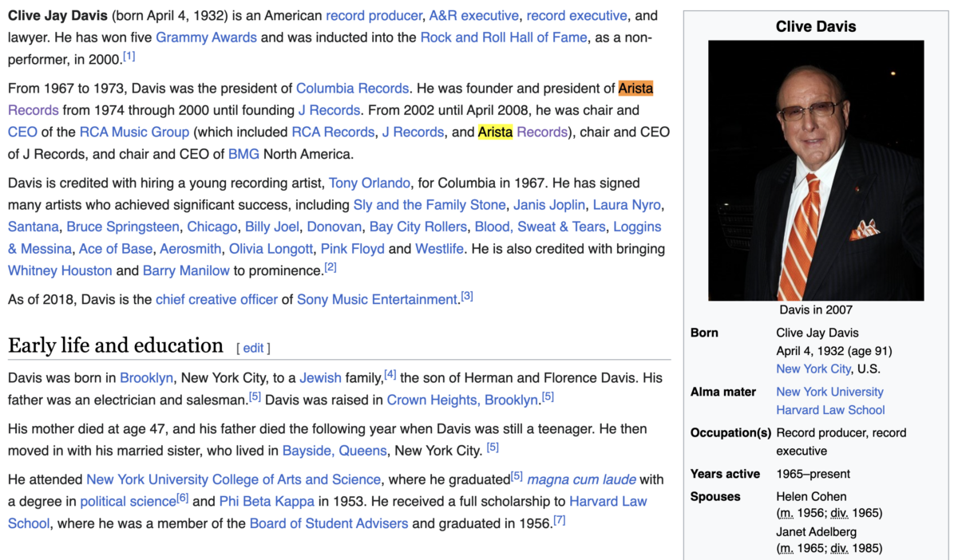Open the Ace of Base link
This screenshot has width=958, height=560.
(115, 249)
